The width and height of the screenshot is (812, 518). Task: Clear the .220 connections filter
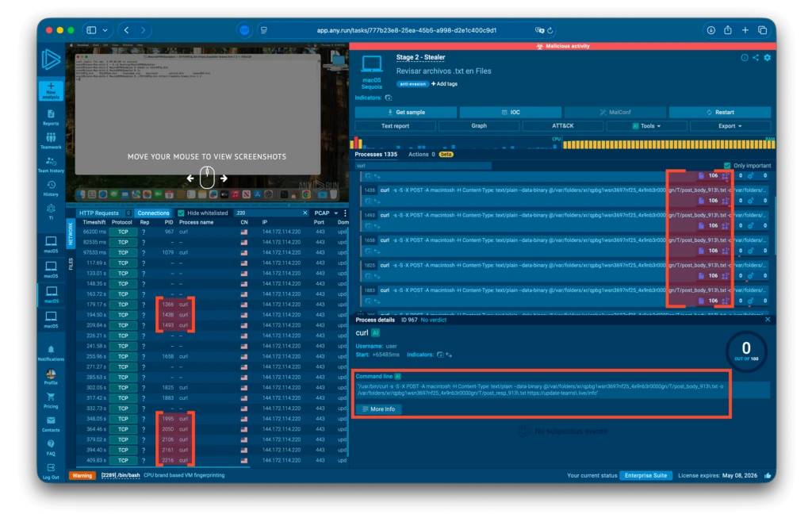(x=305, y=213)
